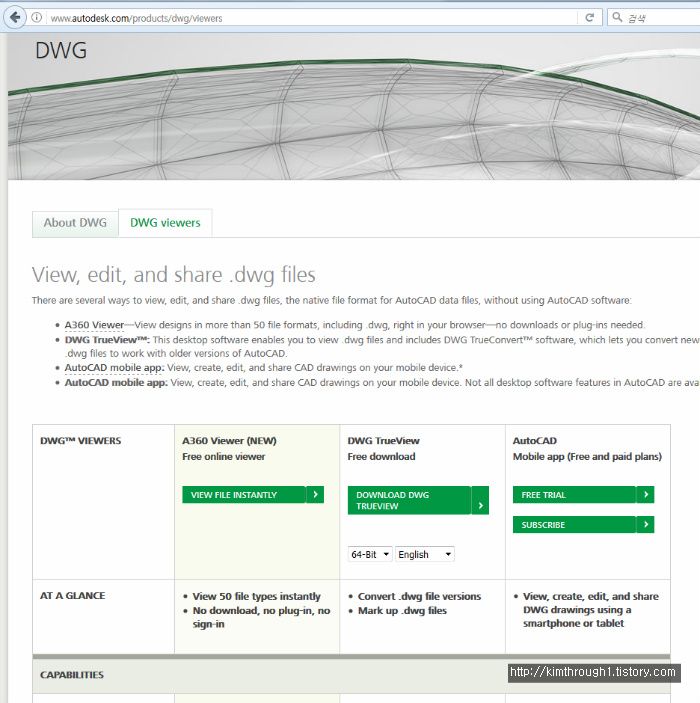Click DWG™ VIEWERS row label
Viewport: 700px width, 703px height.
point(81,441)
